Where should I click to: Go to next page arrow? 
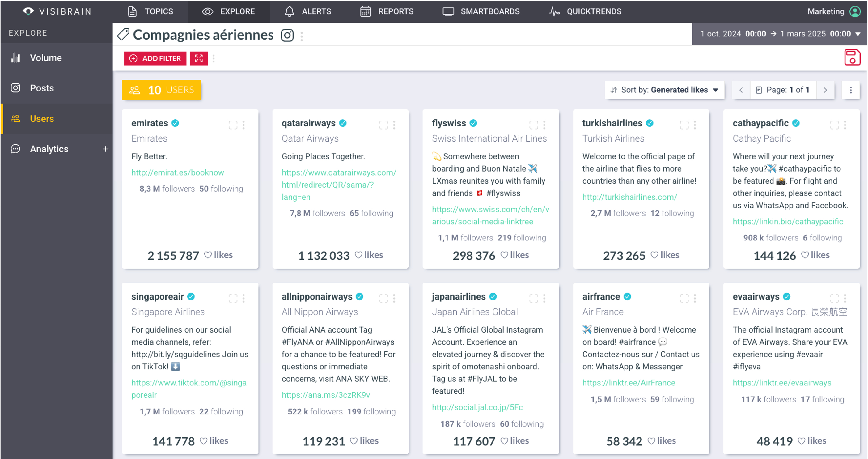point(825,90)
